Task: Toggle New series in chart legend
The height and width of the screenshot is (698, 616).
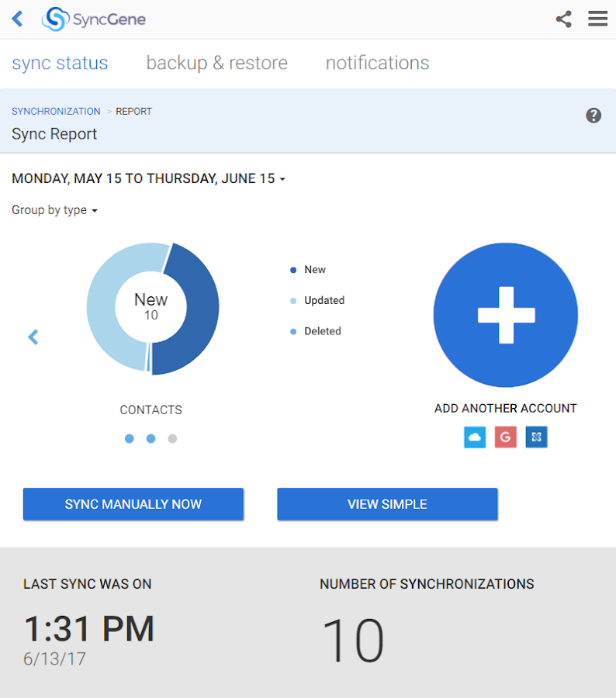Action: pyautogui.click(x=308, y=270)
